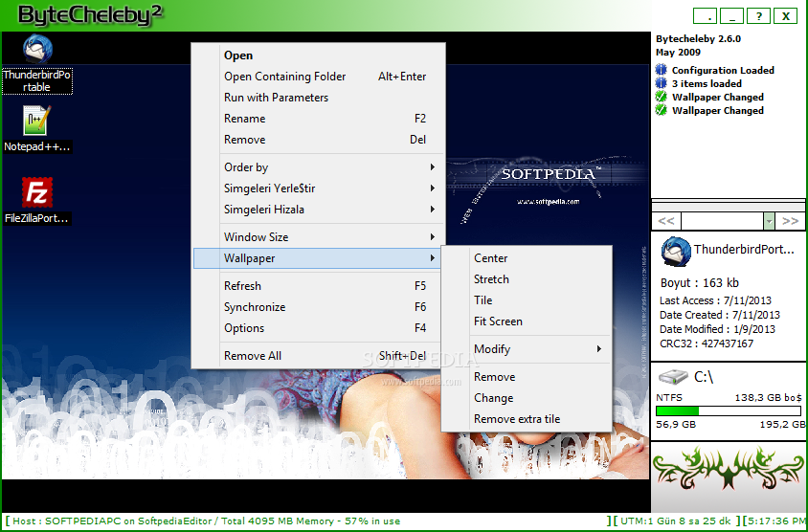Viewport: 808px width, 532px height.
Task: Click the ? help button
Action: 758,16
